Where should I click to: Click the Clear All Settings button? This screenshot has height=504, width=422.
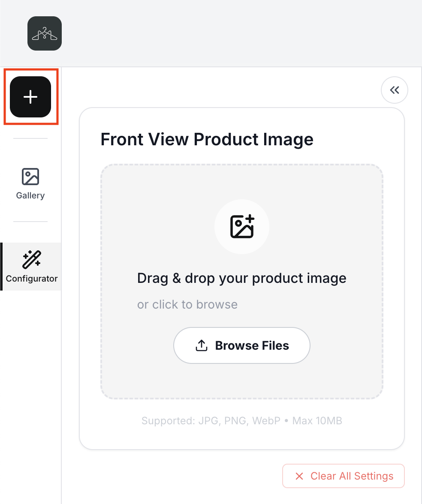(344, 476)
